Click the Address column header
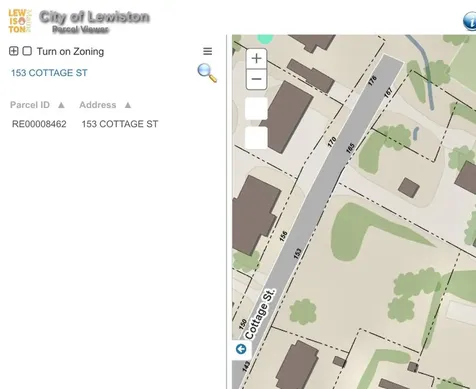Viewport: 476px width, 389px height. tap(98, 105)
